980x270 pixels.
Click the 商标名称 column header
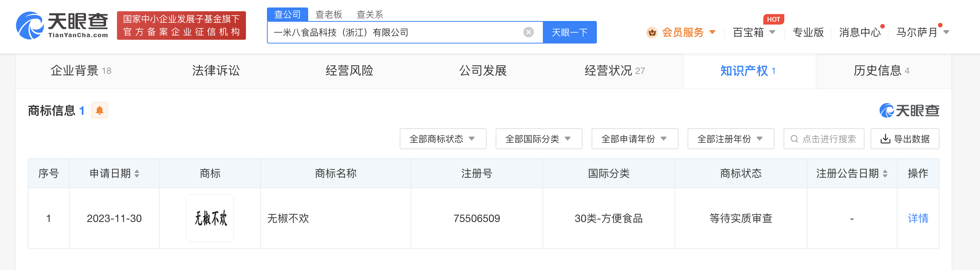[x=336, y=173]
